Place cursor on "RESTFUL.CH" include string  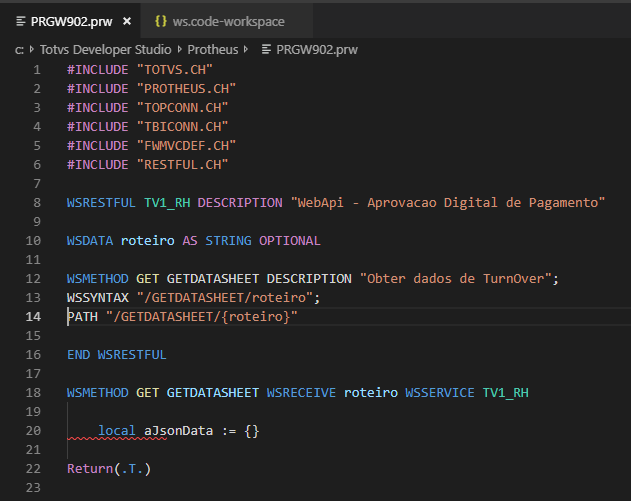point(182,164)
